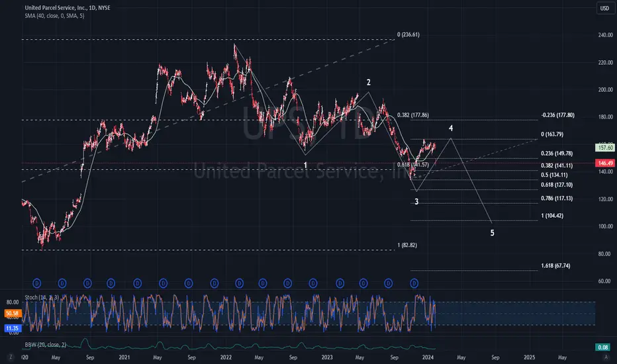Select the Fib label 1.618 (67.74)
The width and height of the screenshot is (617, 364).
click(x=555, y=265)
